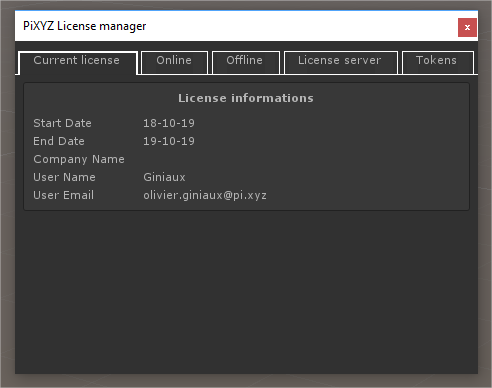Select the email olivier.giniaux@pi.xyz
Viewport: 492px width, 388px height.
coord(205,195)
